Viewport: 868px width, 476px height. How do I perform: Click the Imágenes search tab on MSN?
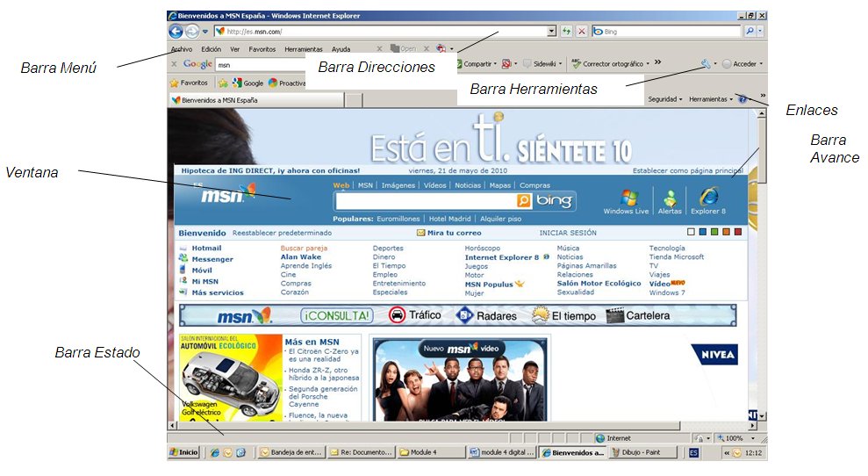[x=398, y=185]
